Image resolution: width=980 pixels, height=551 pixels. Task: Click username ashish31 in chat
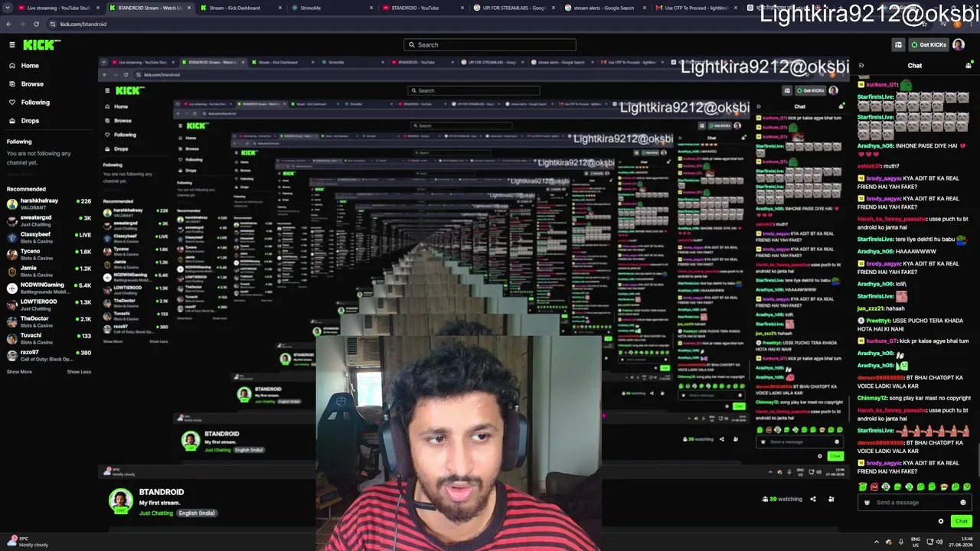click(870, 166)
